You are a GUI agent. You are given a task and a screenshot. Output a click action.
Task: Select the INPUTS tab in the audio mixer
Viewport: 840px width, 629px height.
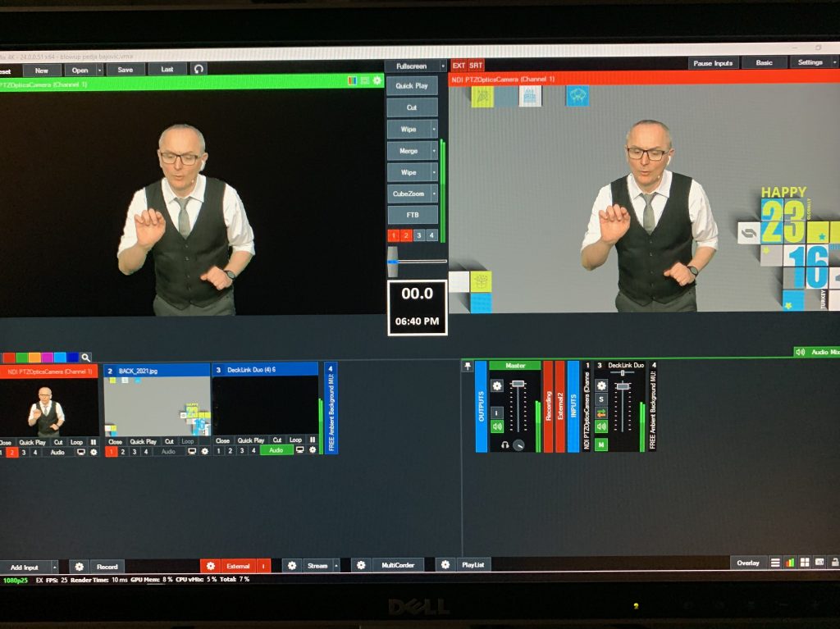(573, 406)
